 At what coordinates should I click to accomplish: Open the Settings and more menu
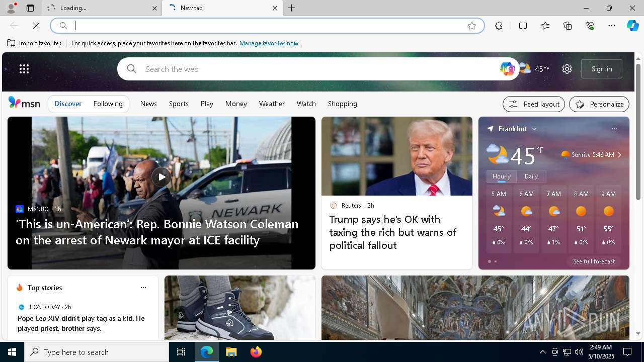pos(612,26)
